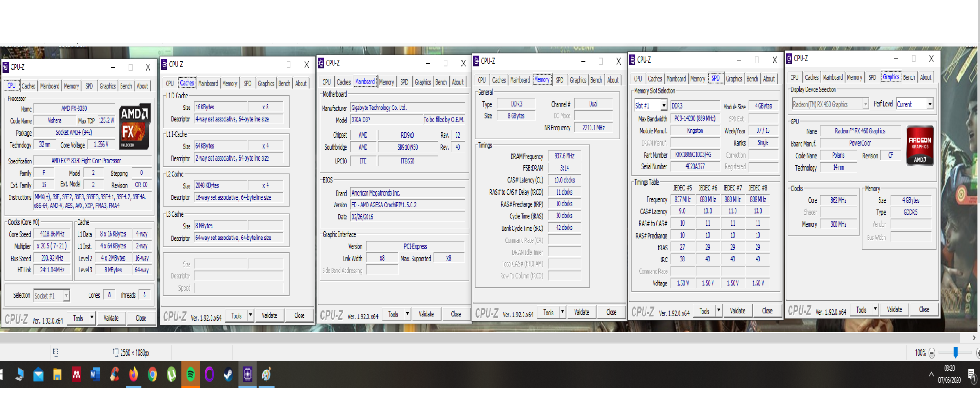Click the CPU-Z title icon of the Graphics window
The image size is (980, 413).
point(789,59)
